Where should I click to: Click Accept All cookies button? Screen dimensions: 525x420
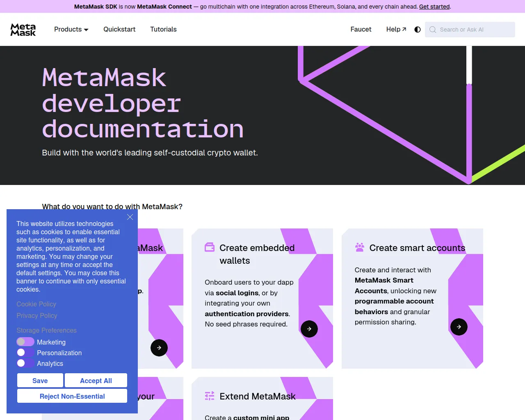[96, 381]
